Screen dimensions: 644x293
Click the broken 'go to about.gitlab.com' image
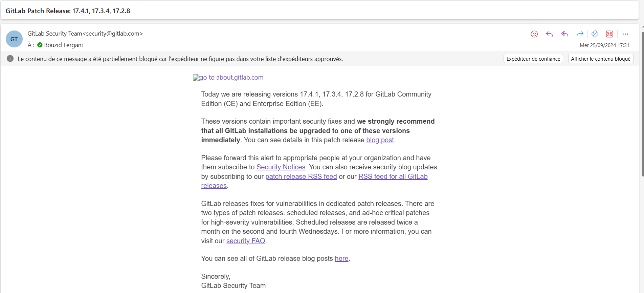click(x=196, y=78)
